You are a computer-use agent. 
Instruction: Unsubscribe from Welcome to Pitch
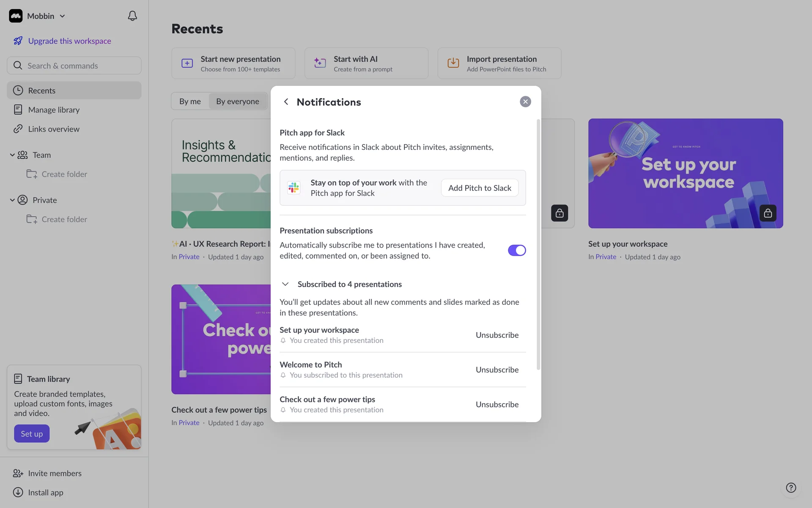[497, 370]
